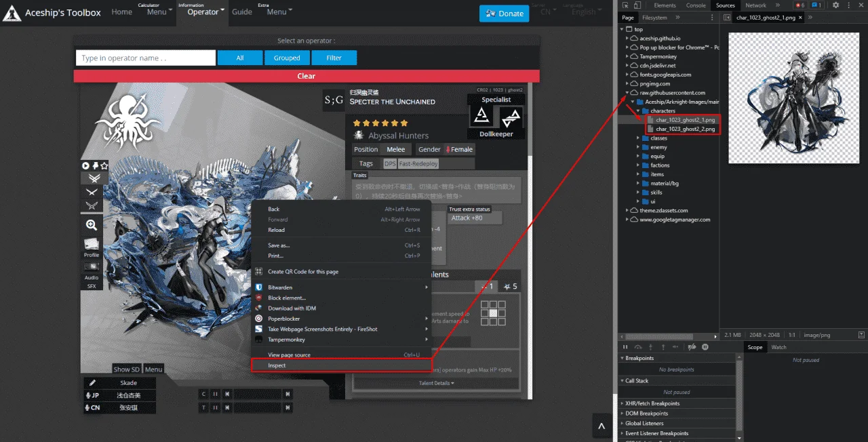The image size is (868, 442).
Task: Select Reload in the context menu
Action: pyautogui.click(x=341, y=230)
